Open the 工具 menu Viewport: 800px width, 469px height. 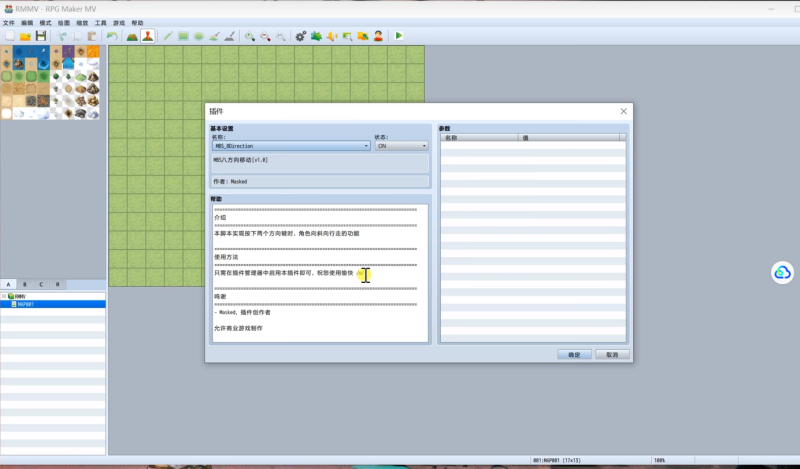(x=101, y=23)
